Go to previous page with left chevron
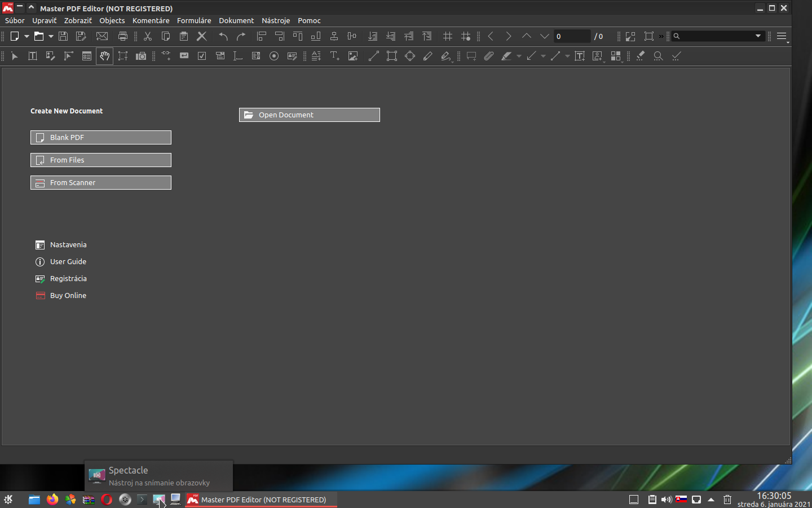The height and width of the screenshot is (508, 812). (491, 36)
